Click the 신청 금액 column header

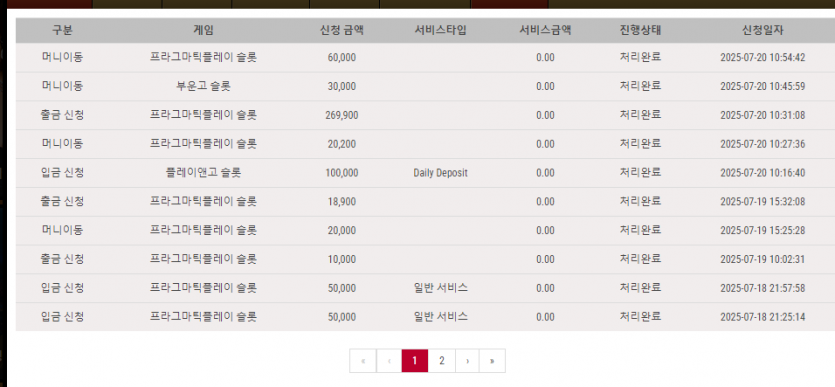(341, 30)
